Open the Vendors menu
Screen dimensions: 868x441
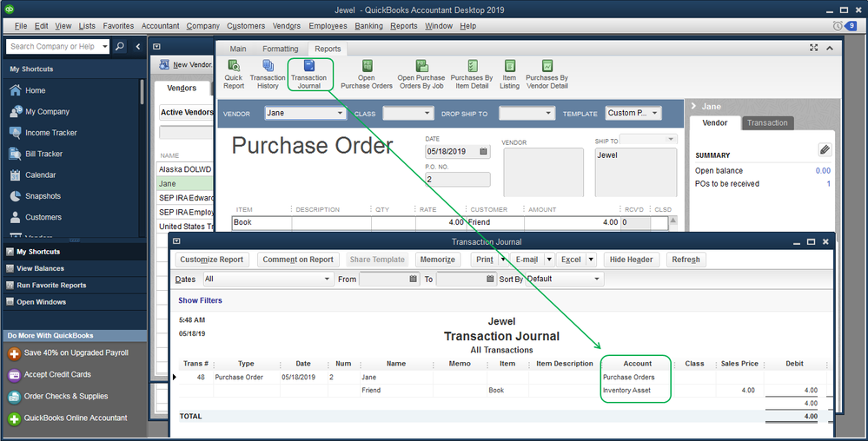click(x=286, y=26)
